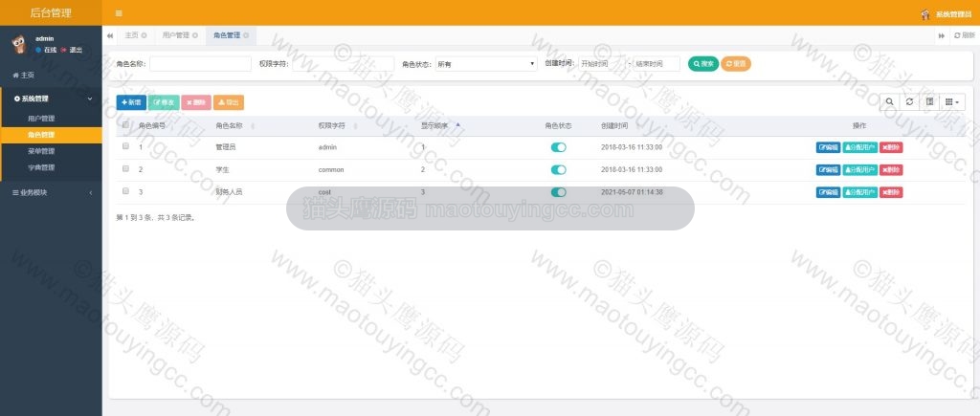The width and height of the screenshot is (980, 416).
Task: Collapse the 系统管理 sidebar section
Action: click(x=52, y=99)
